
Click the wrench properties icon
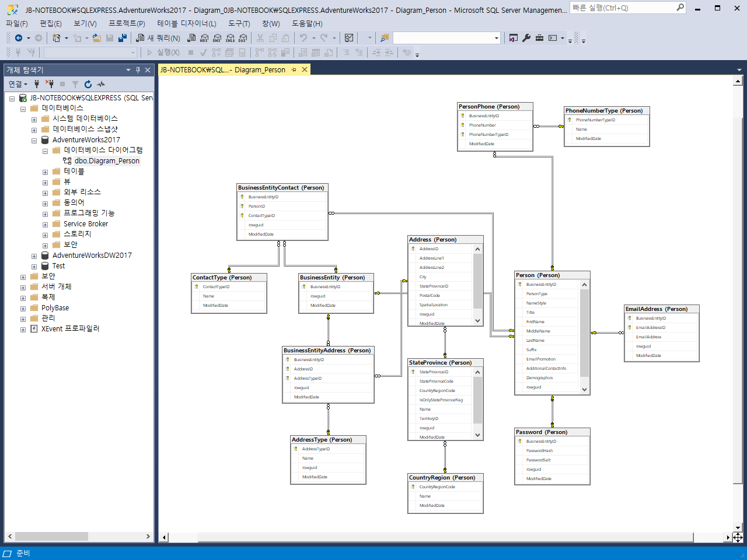526,38
